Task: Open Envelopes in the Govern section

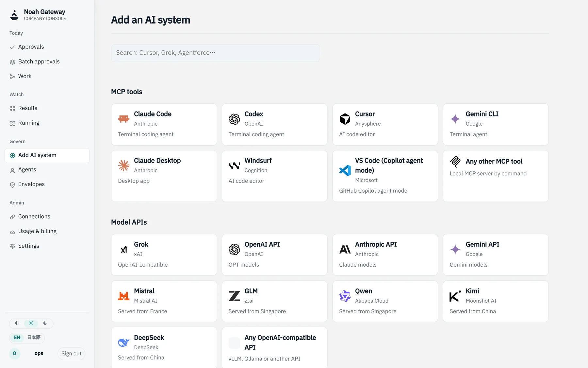Action: click(x=47, y=184)
